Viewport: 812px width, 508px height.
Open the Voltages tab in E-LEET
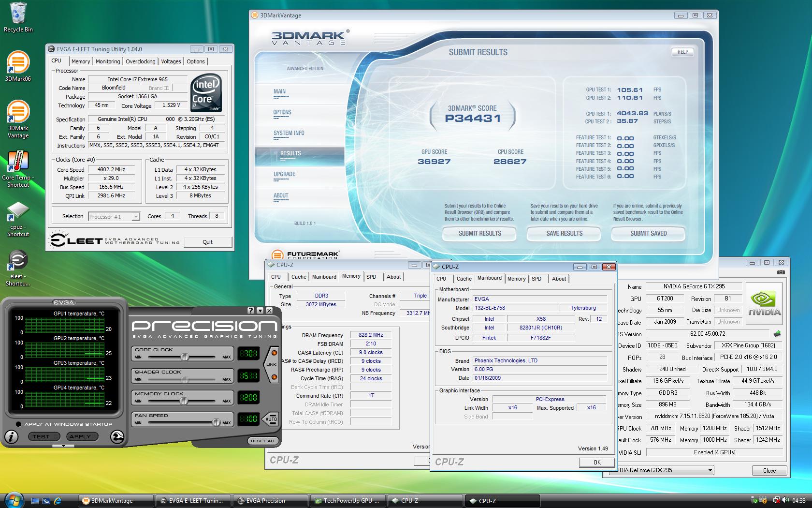coord(171,61)
